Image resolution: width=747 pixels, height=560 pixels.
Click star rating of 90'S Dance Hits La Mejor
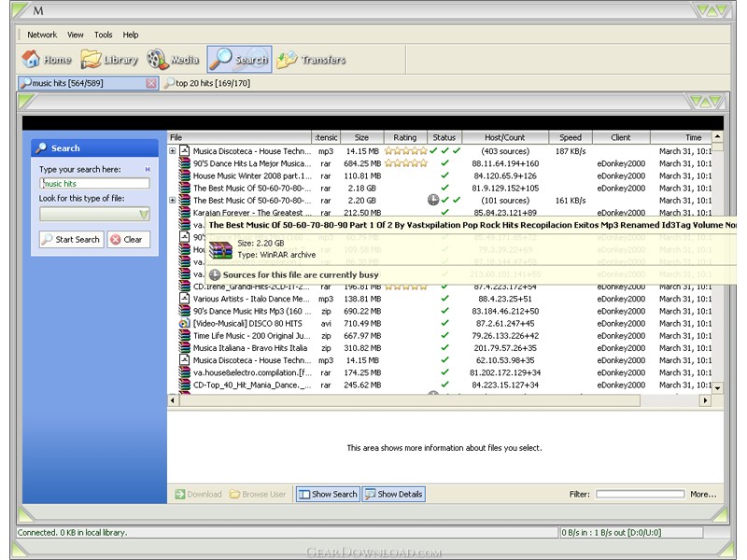[x=406, y=163]
